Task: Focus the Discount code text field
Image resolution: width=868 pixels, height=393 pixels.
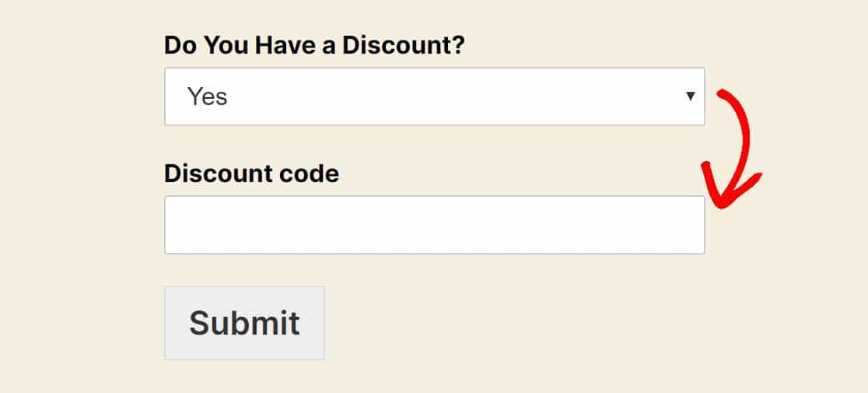Action: pyautogui.click(x=434, y=225)
